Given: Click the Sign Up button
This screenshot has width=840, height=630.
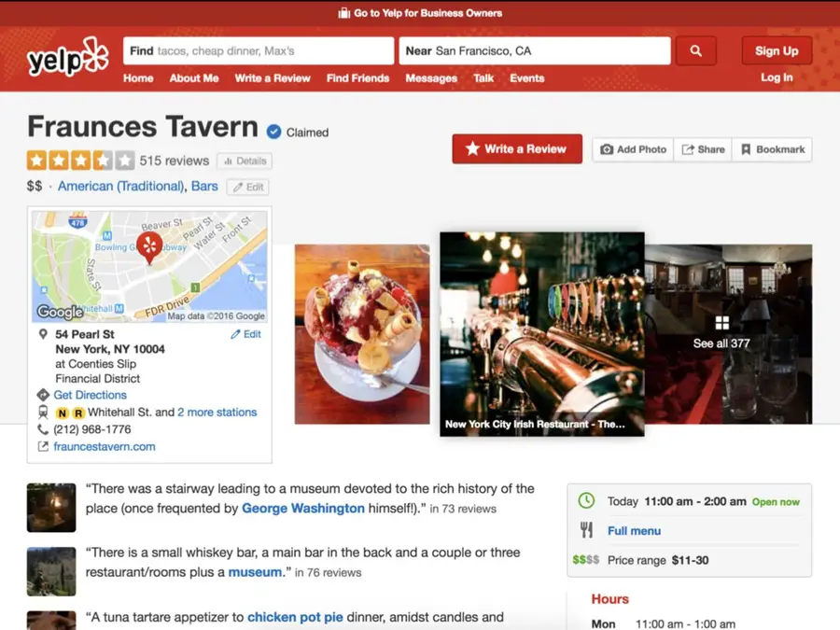Looking at the screenshot, I should click(777, 51).
